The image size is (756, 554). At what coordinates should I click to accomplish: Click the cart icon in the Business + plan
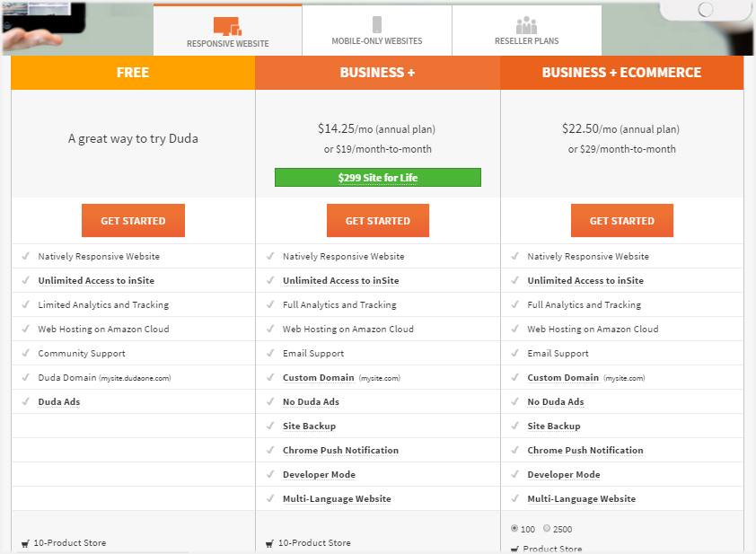tap(269, 543)
